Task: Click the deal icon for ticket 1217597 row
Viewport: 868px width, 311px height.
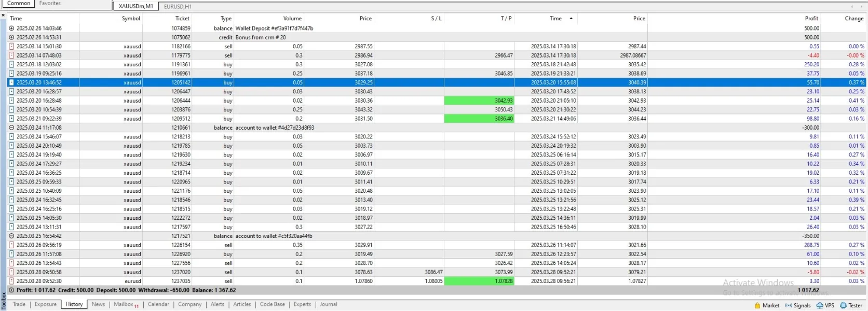Action: coord(11,227)
